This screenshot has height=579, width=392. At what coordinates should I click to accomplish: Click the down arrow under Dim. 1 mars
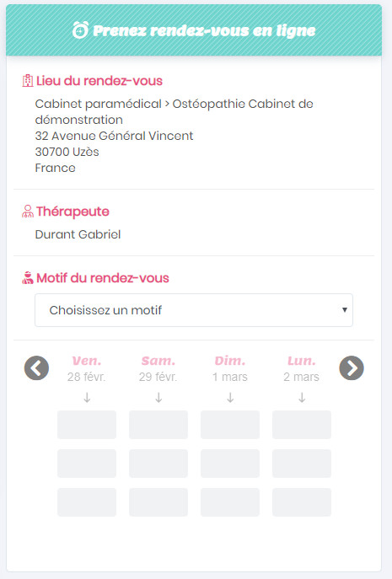230,398
